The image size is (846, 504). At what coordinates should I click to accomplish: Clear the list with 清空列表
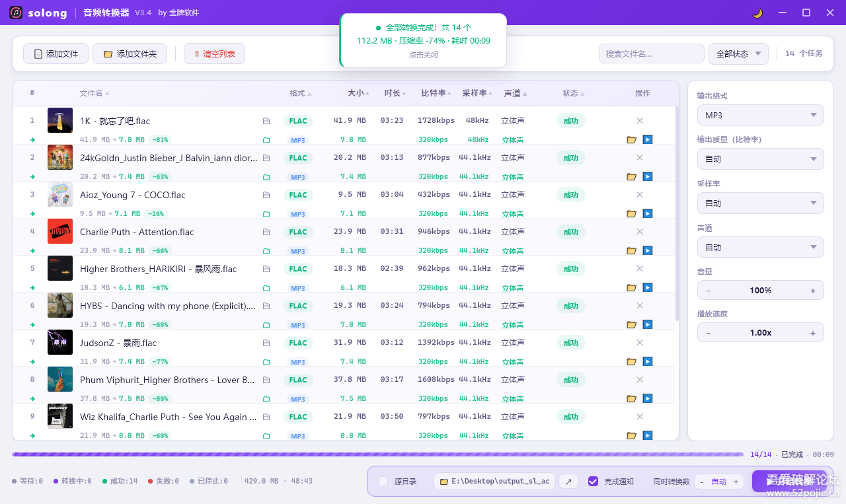click(214, 54)
